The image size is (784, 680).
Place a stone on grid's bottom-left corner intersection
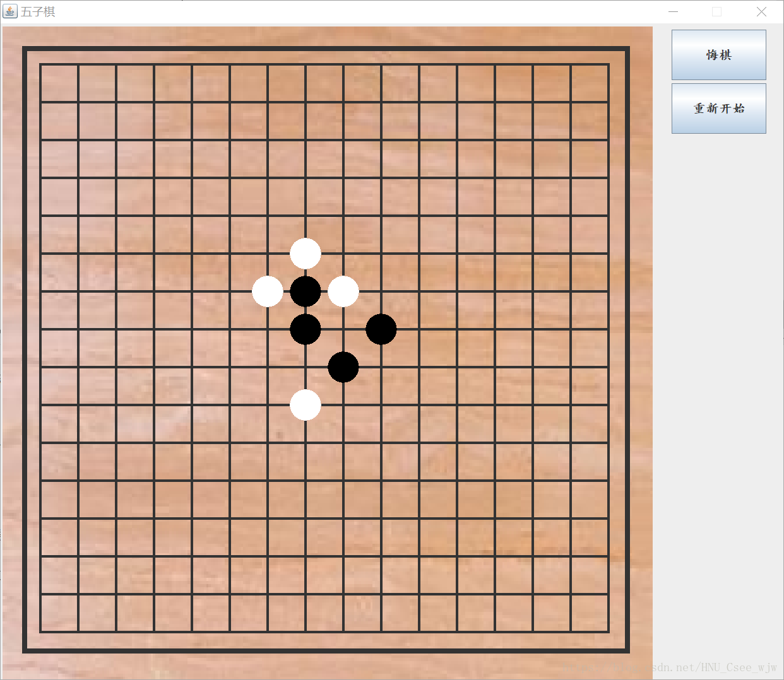click(x=40, y=631)
